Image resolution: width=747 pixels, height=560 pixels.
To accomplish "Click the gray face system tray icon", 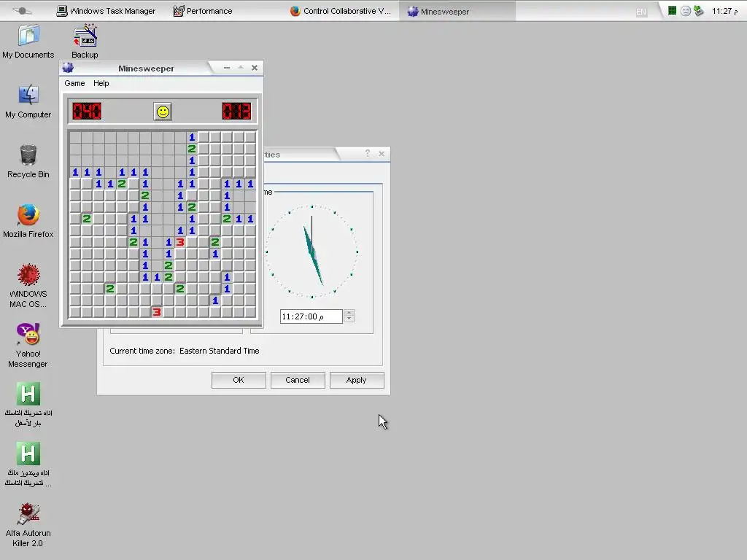I will click(686, 11).
